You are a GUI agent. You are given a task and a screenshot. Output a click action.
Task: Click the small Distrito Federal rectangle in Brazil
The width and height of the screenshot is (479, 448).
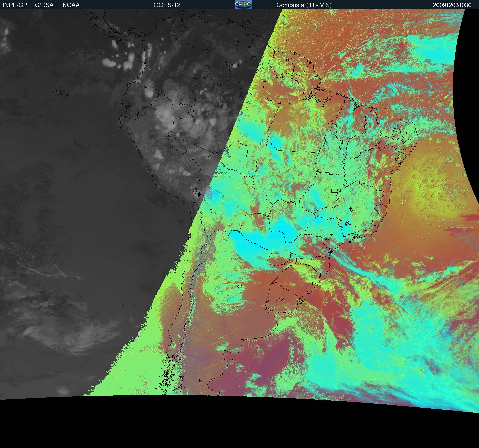(x=334, y=191)
